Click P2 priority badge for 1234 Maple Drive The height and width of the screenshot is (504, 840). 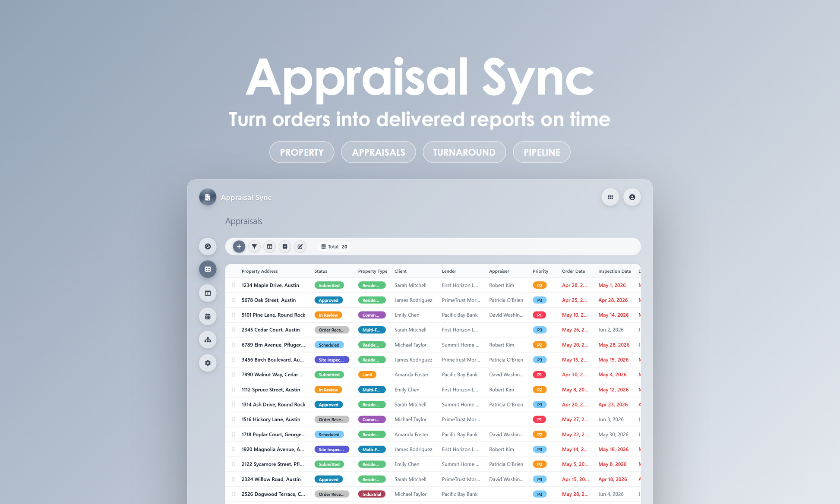click(540, 285)
